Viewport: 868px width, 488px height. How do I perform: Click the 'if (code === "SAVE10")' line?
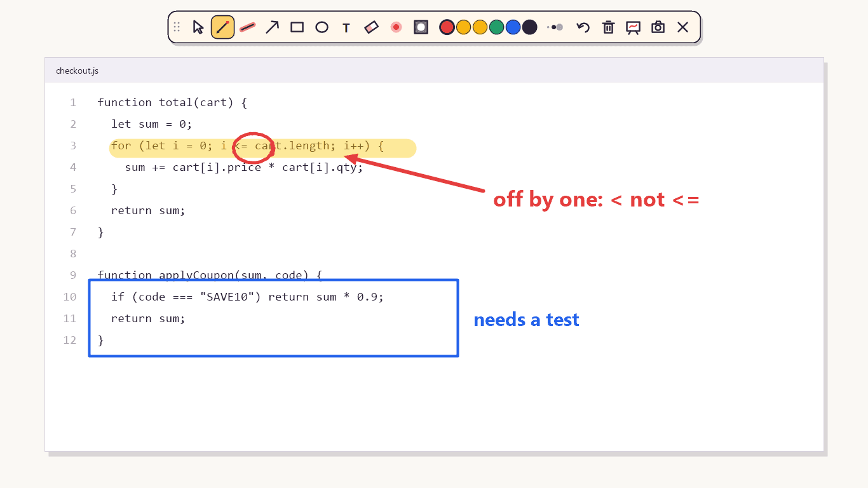[247, 297]
